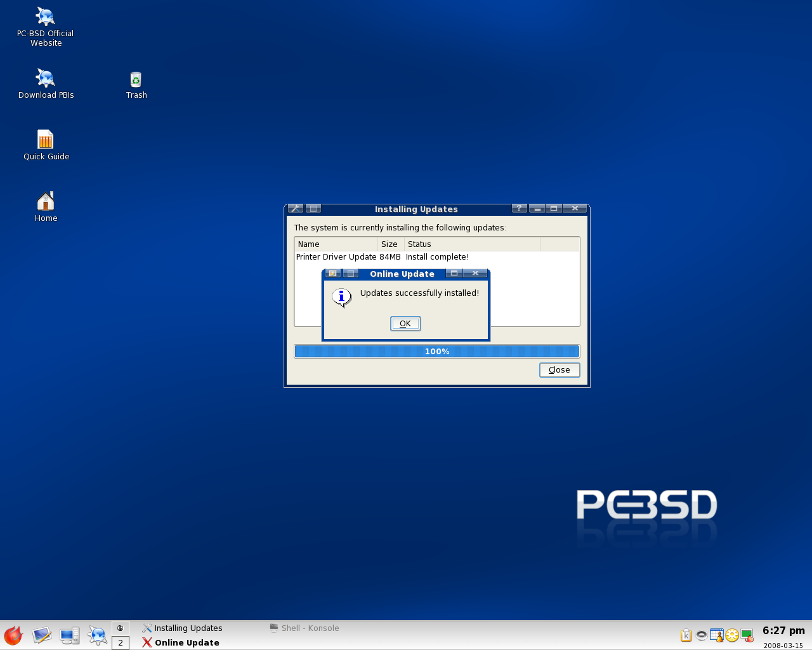
Task: Click the 'Install complete!' status cell
Action: pos(437,257)
